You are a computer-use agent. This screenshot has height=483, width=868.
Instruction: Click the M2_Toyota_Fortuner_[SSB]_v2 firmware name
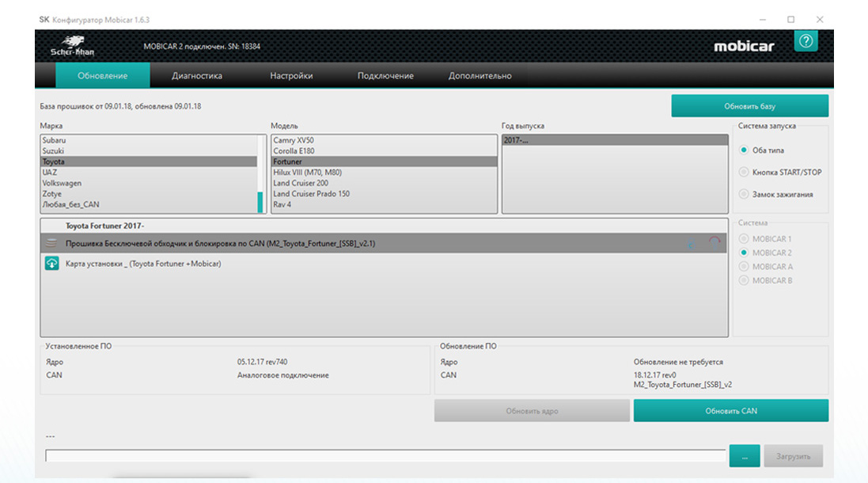point(683,384)
